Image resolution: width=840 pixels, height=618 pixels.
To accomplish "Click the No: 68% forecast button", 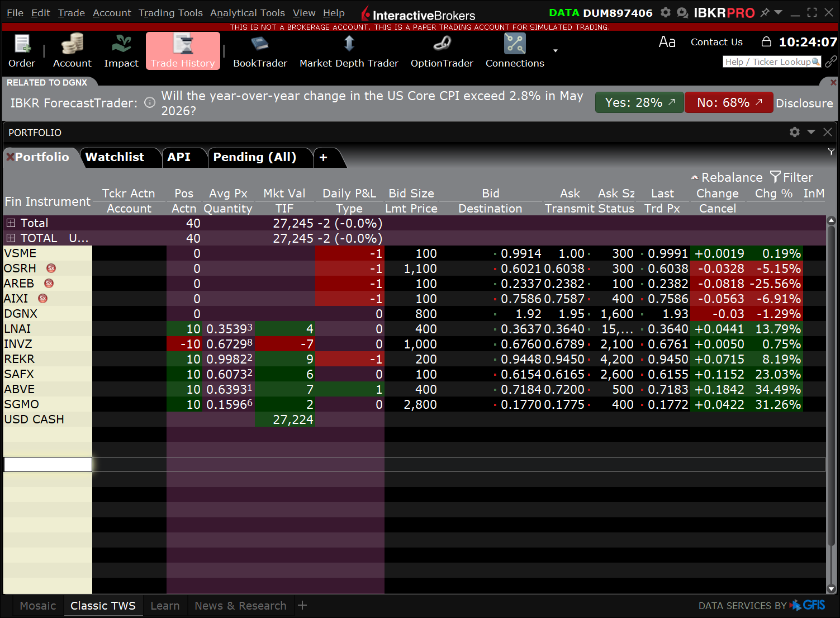I will point(729,102).
